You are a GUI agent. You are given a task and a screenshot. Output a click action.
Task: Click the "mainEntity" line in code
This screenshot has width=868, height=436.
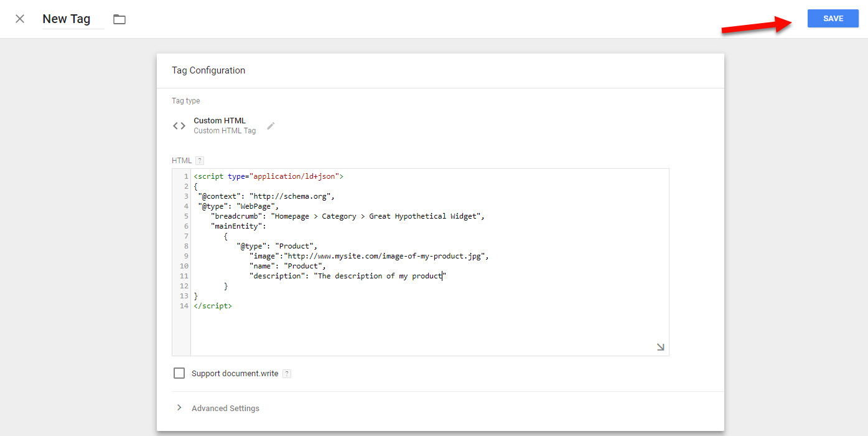click(x=238, y=226)
